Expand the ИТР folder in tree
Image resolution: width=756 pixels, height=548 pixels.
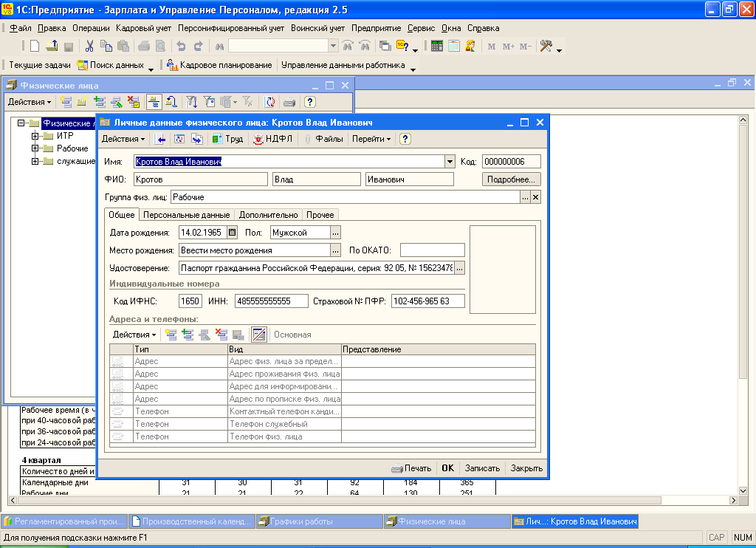pos(35,136)
